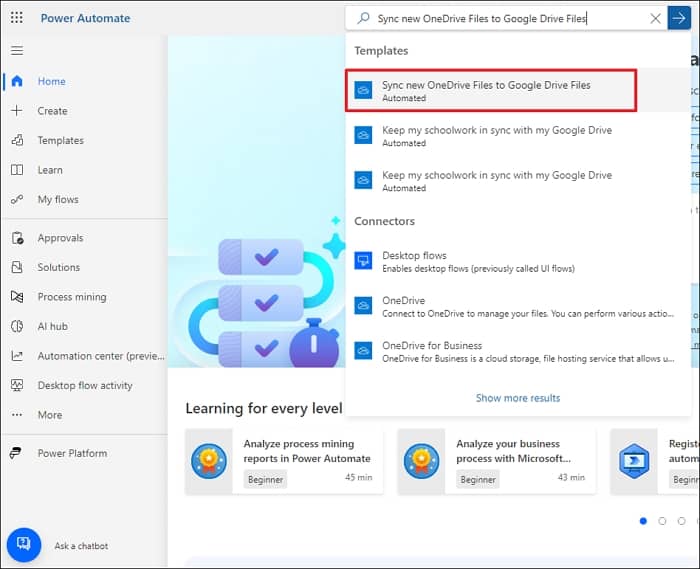This screenshot has height=569, width=700.
Task: Click the Home house icon
Action: 17,81
